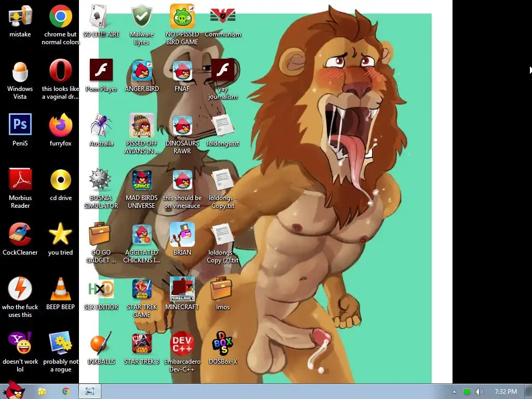Screen dimensions: 532x399
Task: Open the 'BRIAN' slingshot bird icon
Action: click(182, 234)
